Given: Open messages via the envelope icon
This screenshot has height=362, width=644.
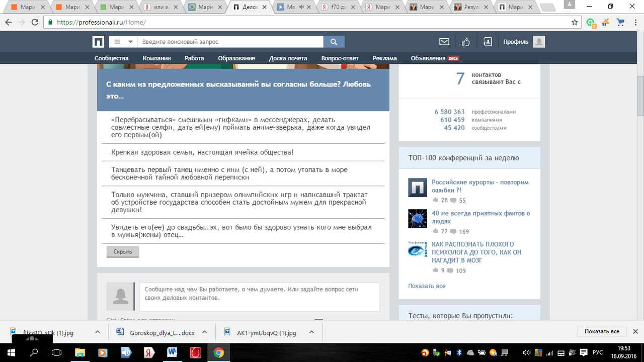Looking at the screenshot, I should (x=444, y=42).
